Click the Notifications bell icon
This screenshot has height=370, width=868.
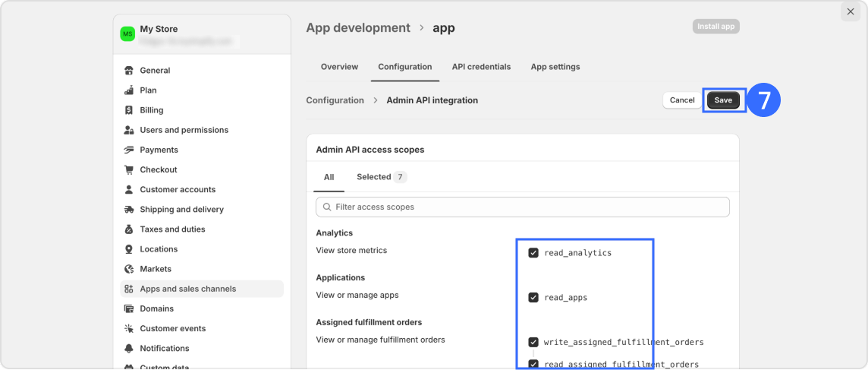[x=129, y=348]
